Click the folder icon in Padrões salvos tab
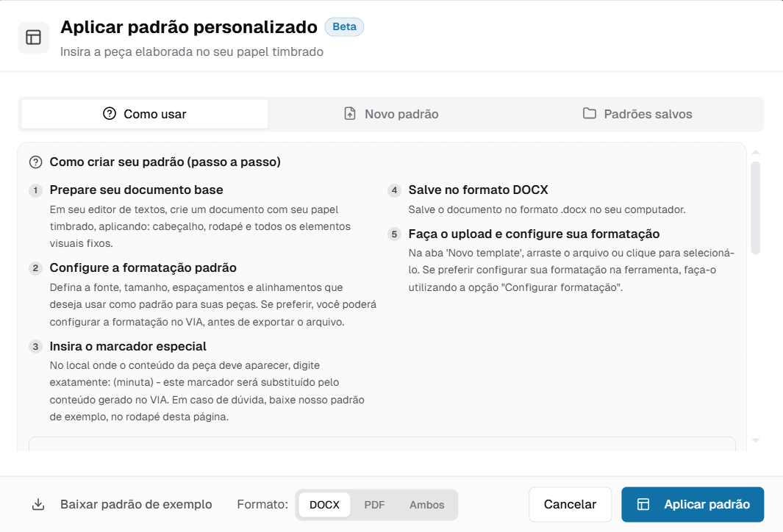783x532 pixels. tap(590, 114)
